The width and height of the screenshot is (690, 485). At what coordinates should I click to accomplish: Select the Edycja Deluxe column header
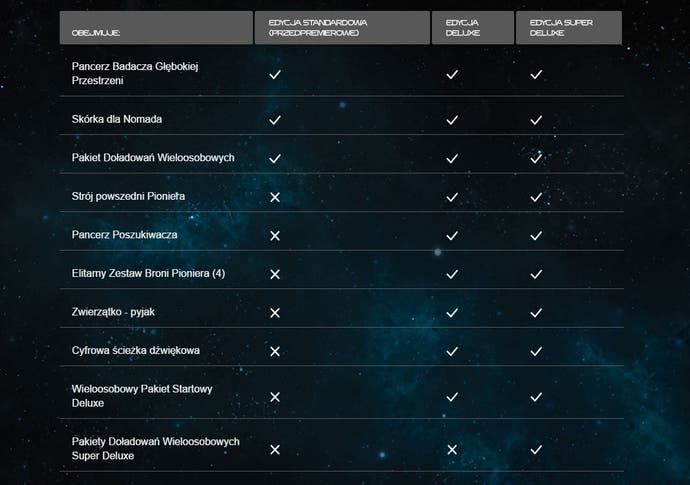(x=473, y=28)
